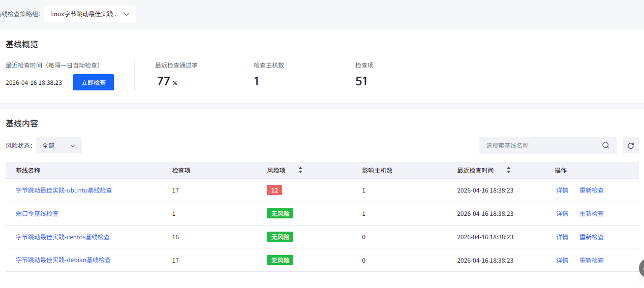Open the 基线检查策略组 dropdown
The height and width of the screenshot is (288, 644).
[x=90, y=14]
